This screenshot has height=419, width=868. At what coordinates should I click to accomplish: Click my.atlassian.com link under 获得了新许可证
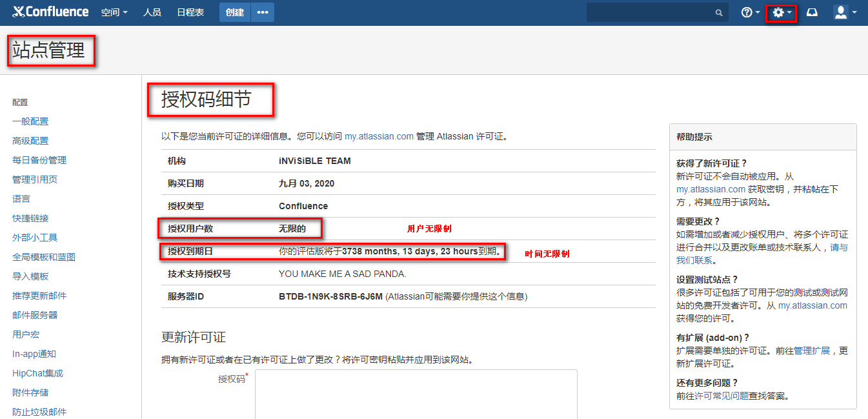click(711, 189)
